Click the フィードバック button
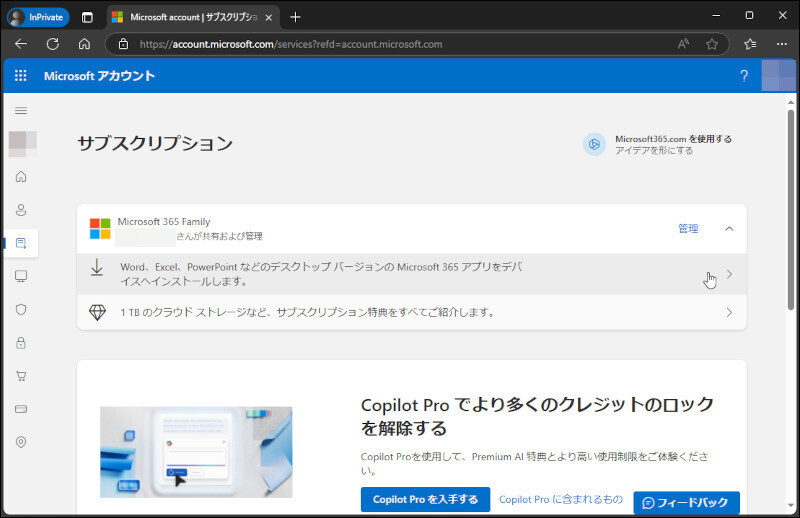800x518 pixels. (686, 503)
